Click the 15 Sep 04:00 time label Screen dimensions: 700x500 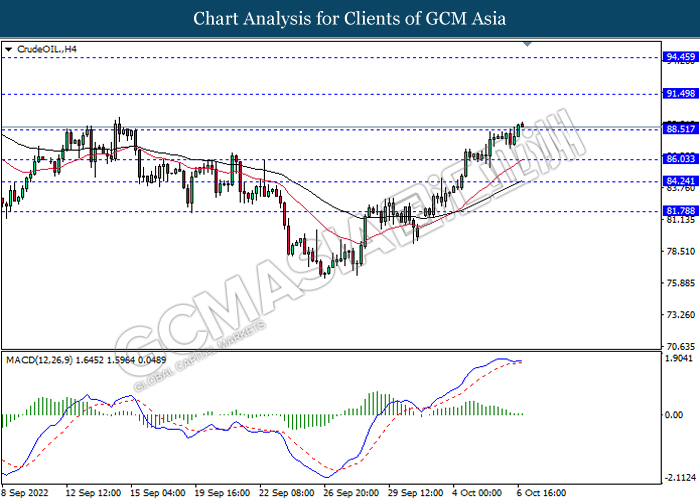point(158,493)
